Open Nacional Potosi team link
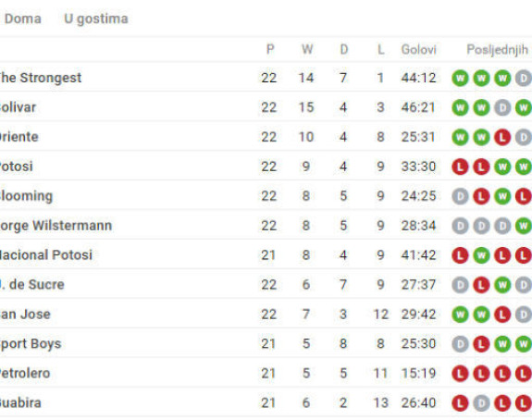Screen dimensions: 532x420 pyautogui.click(x=46, y=255)
